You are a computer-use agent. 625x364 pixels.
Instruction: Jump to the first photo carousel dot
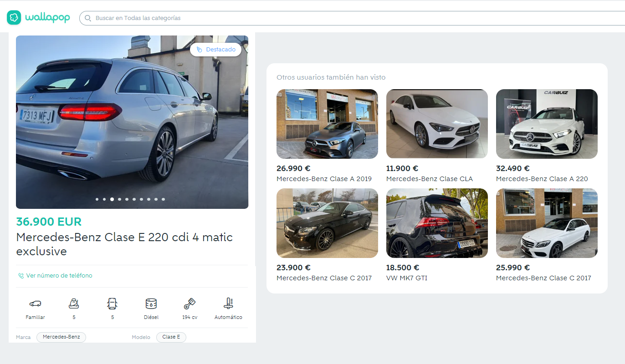pos(97,199)
